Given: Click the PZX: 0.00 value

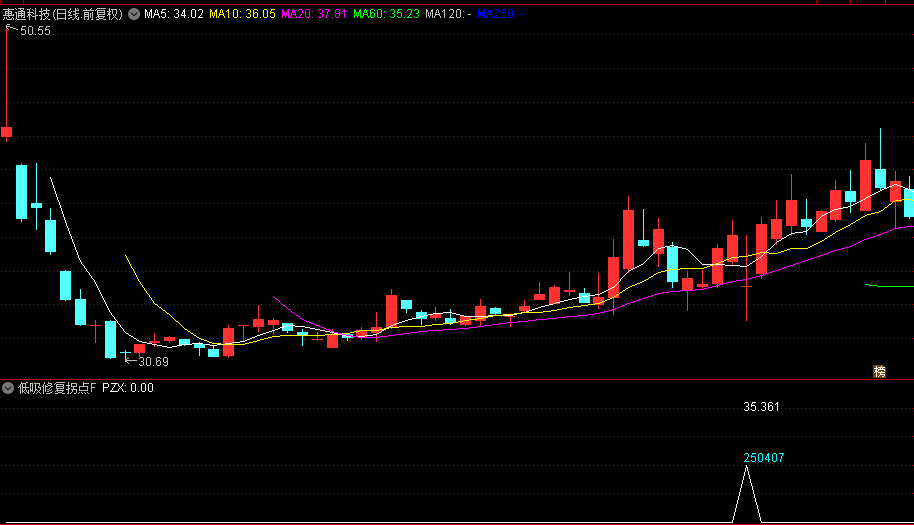Looking at the screenshot, I should (x=128, y=388).
